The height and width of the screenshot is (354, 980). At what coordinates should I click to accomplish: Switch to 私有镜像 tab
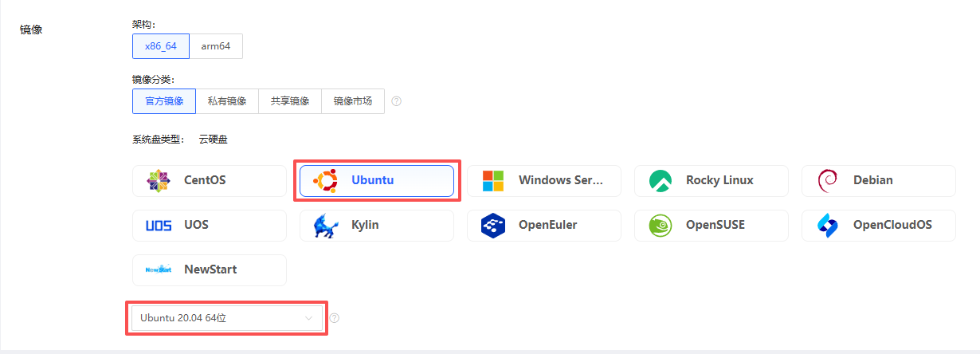[227, 101]
